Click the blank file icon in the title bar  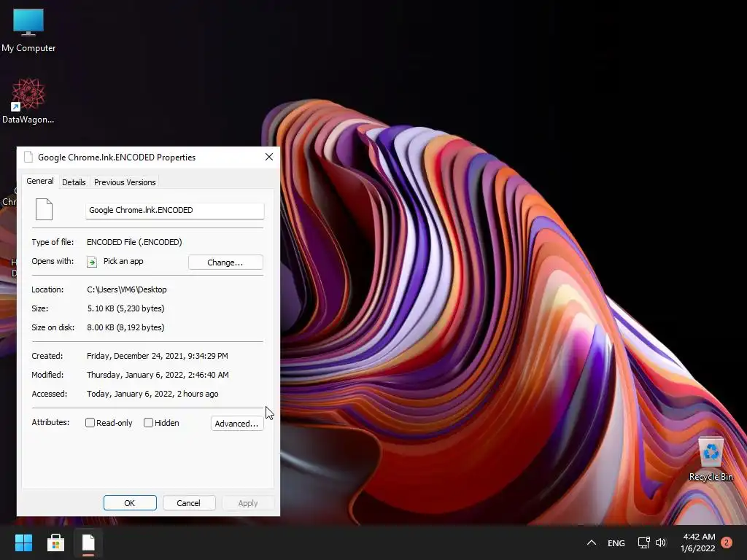(28, 157)
